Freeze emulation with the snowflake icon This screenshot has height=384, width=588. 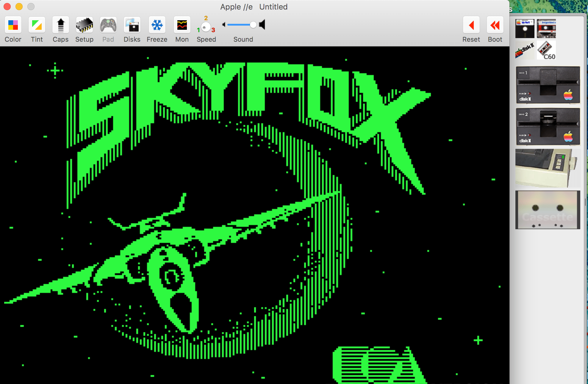(157, 25)
